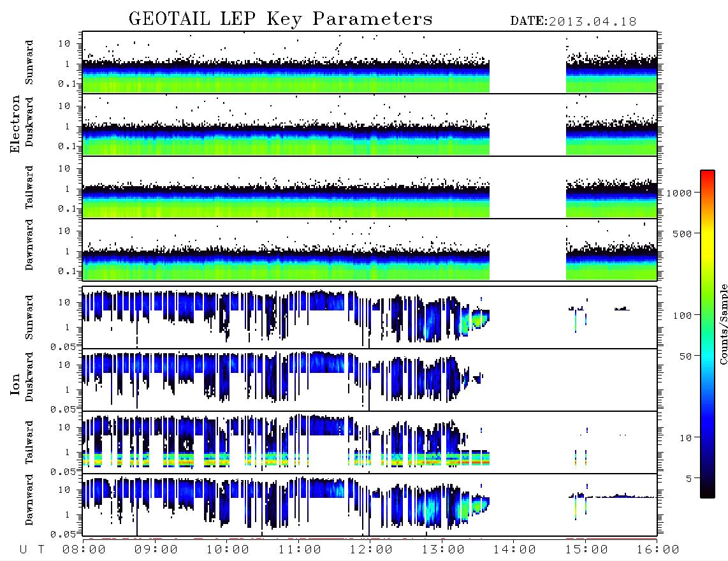728x561 pixels.
Task: Click the 10 tick of Ion Tailward panel
Action: pyautogui.click(x=64, y=428)
